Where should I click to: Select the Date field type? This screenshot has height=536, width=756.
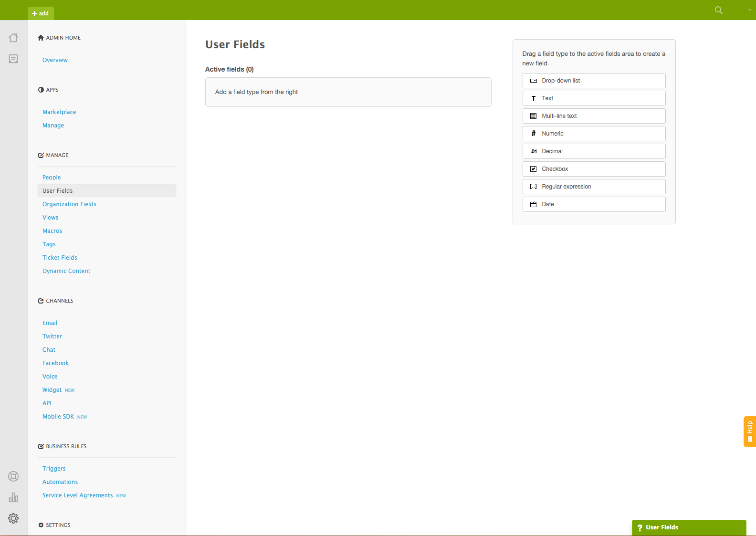594,204
